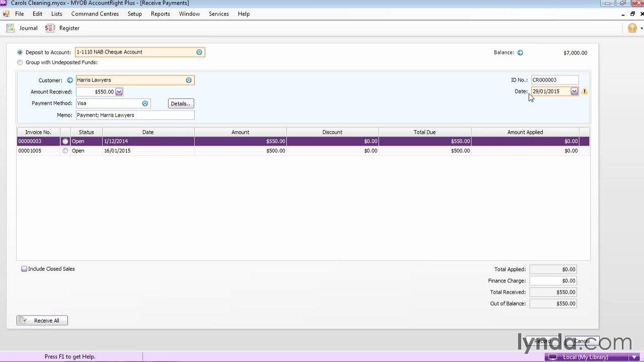The image size is (644, 362).
Task: Open the Lists menu
Action: click(57, 14)
